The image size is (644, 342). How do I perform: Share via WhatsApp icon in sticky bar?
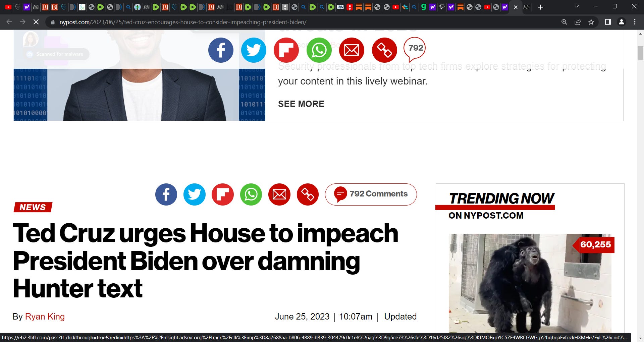[x=319, y=50]
